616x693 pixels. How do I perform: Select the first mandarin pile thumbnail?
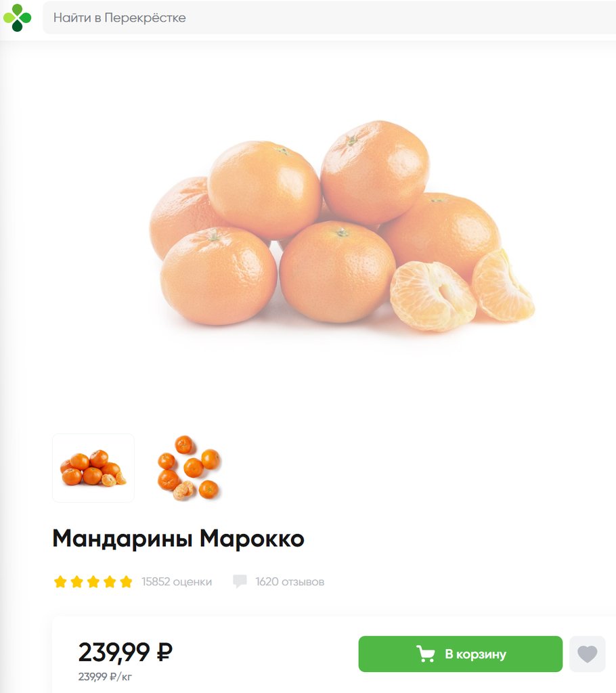[93, 468]
